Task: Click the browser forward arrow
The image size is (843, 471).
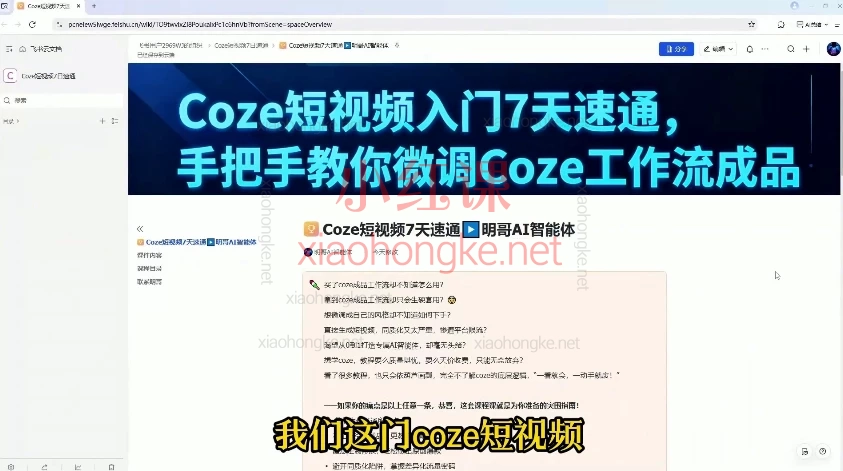Action: (x=18, y=24)
